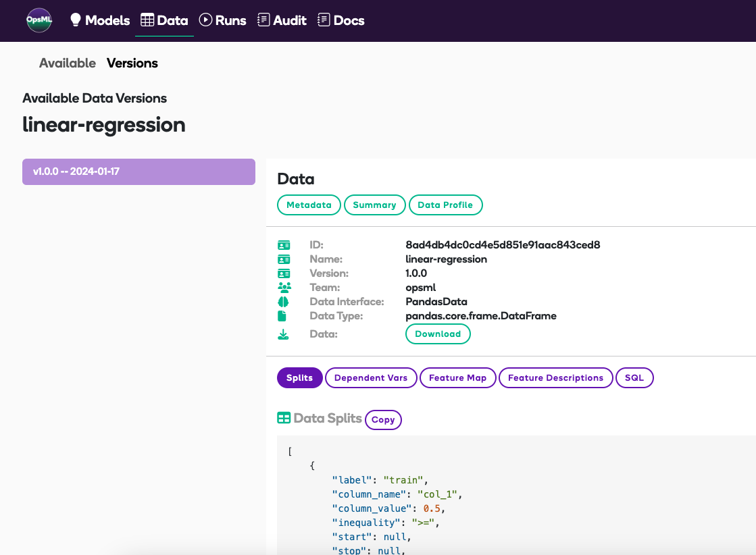The image size is (756, 555).
Task: Click the card icon beside Name
Action: (284, 260)
